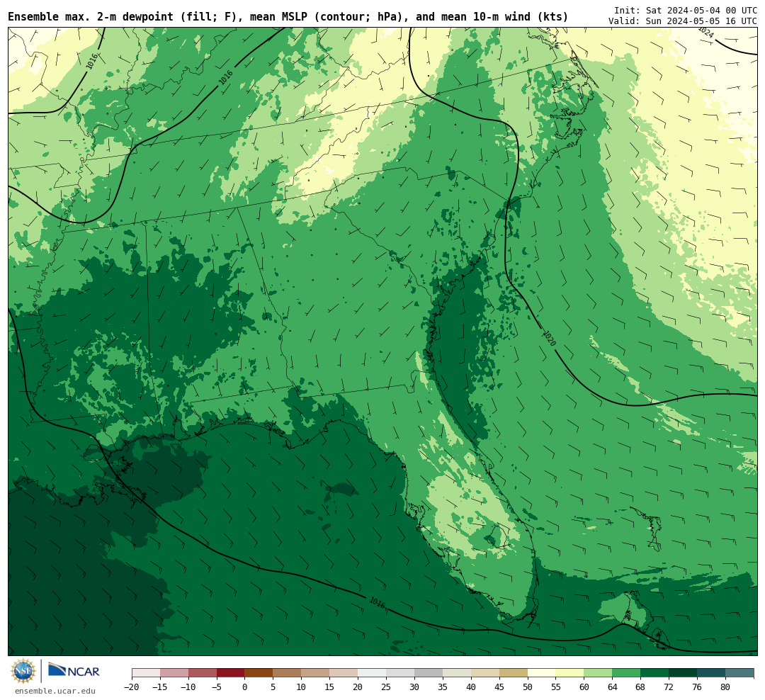This screenshot has width=765, height=700.
Task: Click the NSF logo
Action: (x=23, y=671)
